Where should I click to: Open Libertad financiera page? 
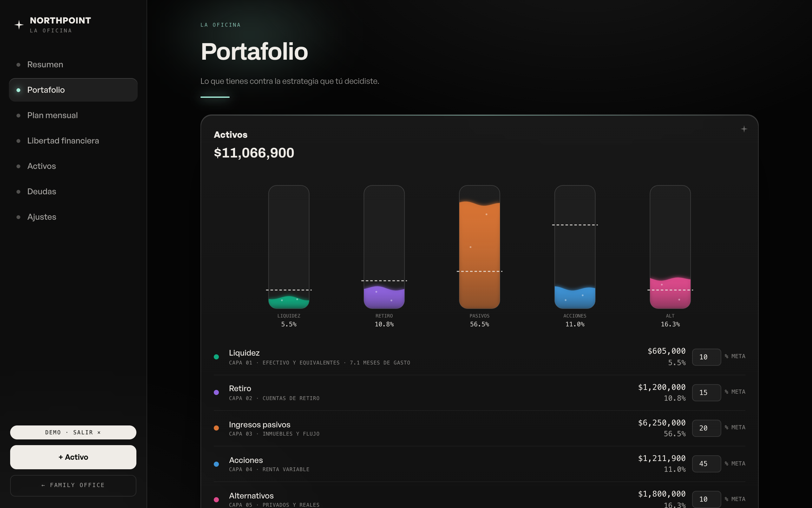pos(73,141)
